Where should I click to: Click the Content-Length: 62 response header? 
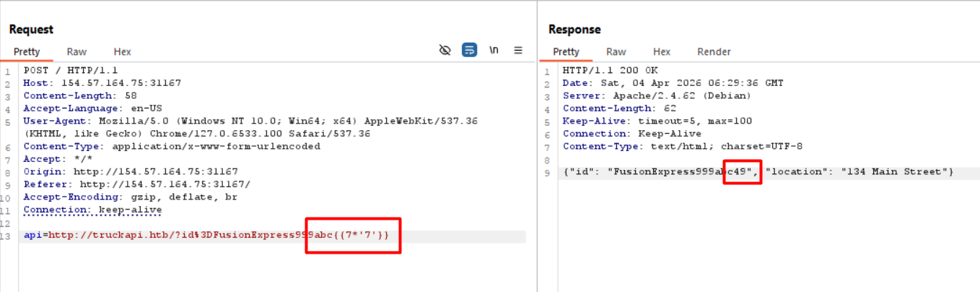(x=619, y=108)
